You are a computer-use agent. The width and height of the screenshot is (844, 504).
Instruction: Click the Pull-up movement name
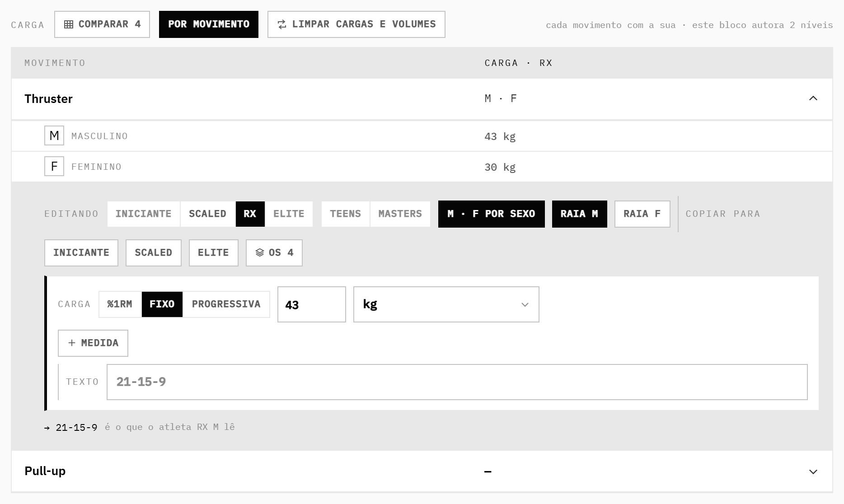pos(45,471)
